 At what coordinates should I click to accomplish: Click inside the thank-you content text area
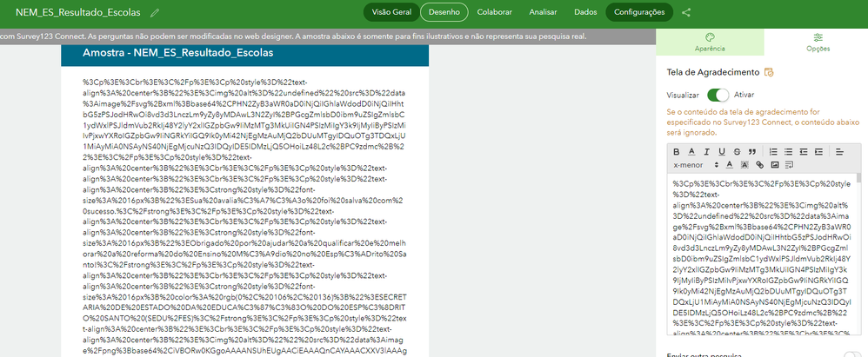(x=764, y=255)
